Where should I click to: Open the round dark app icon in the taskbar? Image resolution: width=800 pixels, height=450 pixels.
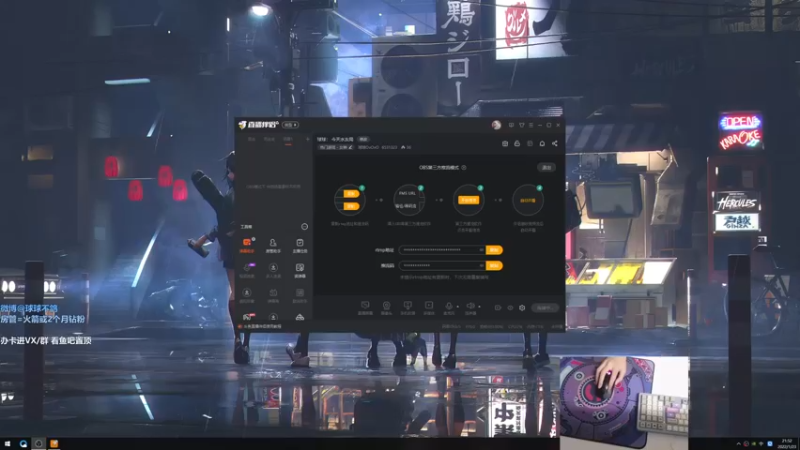[x=38, y=444]
